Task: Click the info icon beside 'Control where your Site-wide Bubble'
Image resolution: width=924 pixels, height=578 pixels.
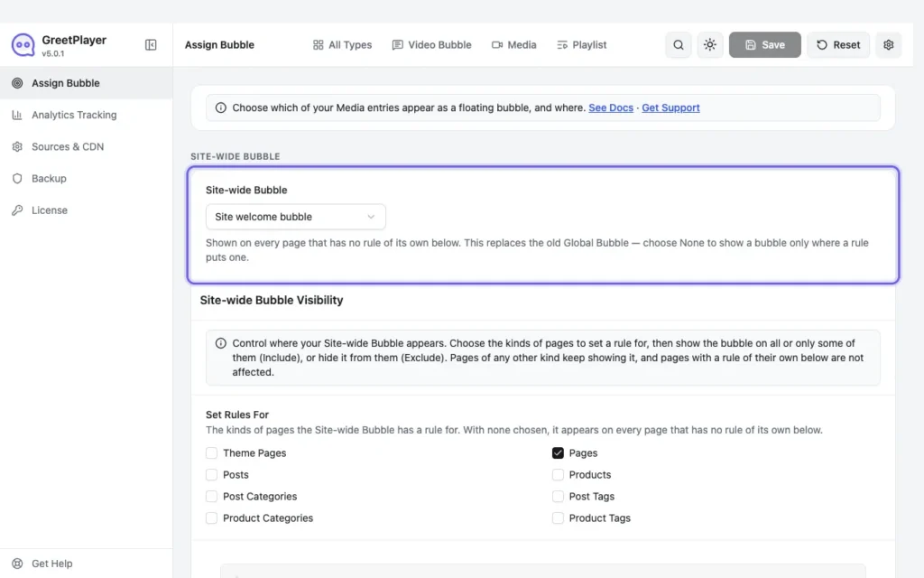Action: click(221, 343)
